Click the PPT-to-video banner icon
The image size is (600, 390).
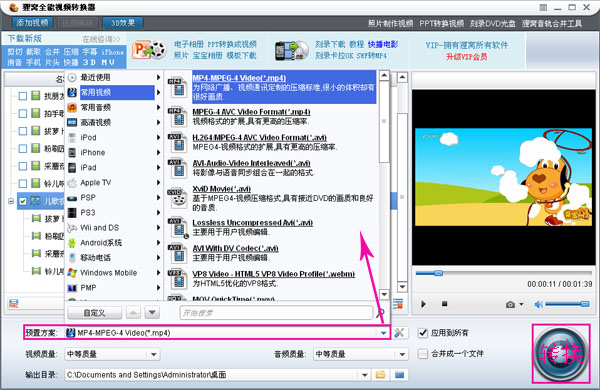tap(149, 50)
